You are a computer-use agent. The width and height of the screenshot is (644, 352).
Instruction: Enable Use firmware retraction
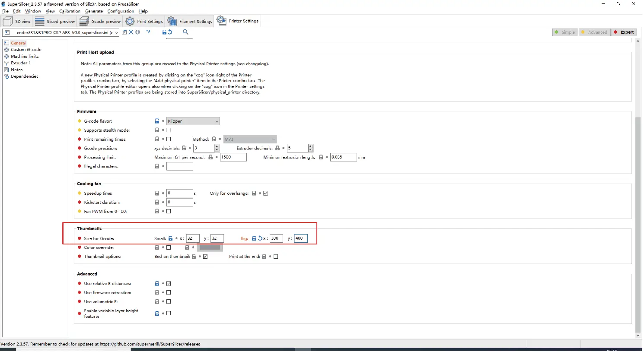(169, 293)
